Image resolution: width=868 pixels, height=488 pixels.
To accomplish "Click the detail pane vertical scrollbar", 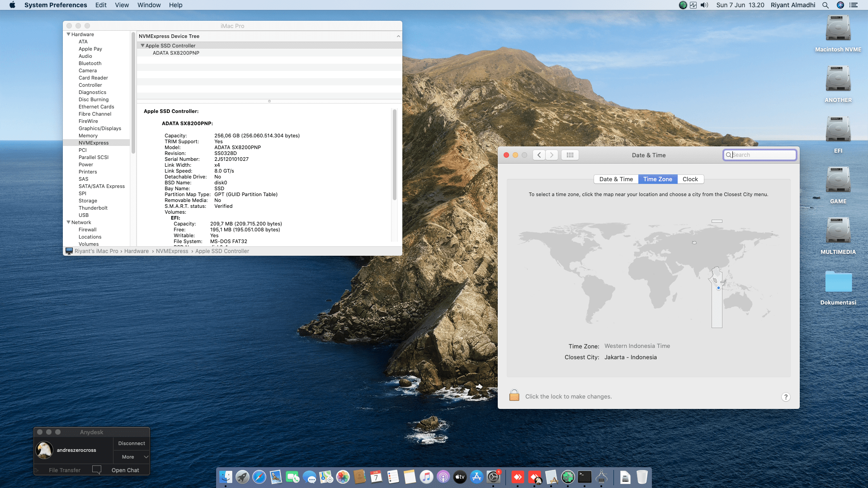I will click(x=395, y=155).
